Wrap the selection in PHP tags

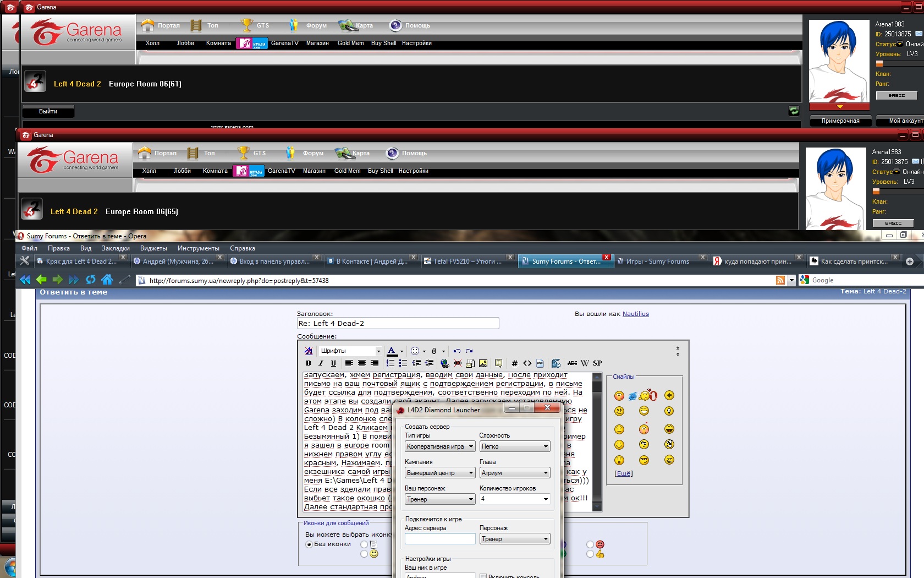pos(540,363)
